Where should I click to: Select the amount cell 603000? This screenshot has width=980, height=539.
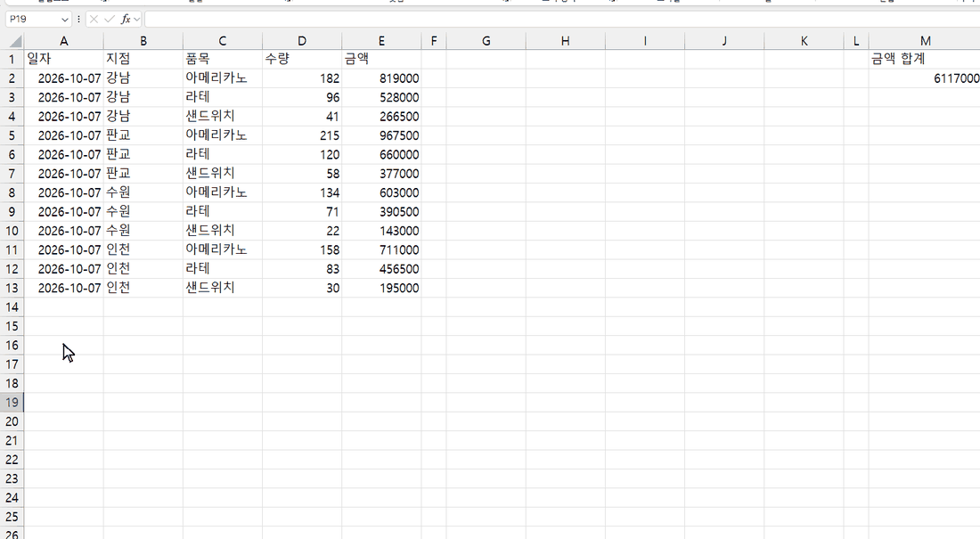pos(381,193)
